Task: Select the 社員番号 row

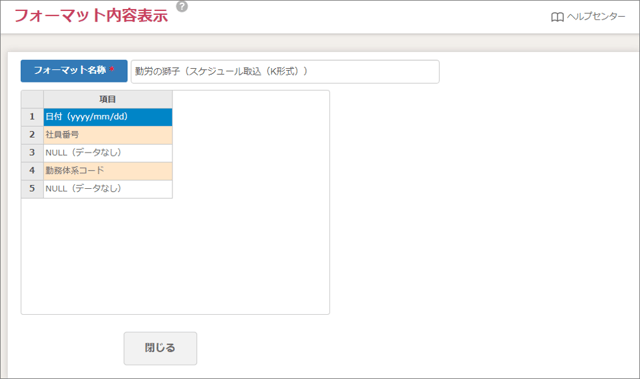Action: tap(108, 135)
